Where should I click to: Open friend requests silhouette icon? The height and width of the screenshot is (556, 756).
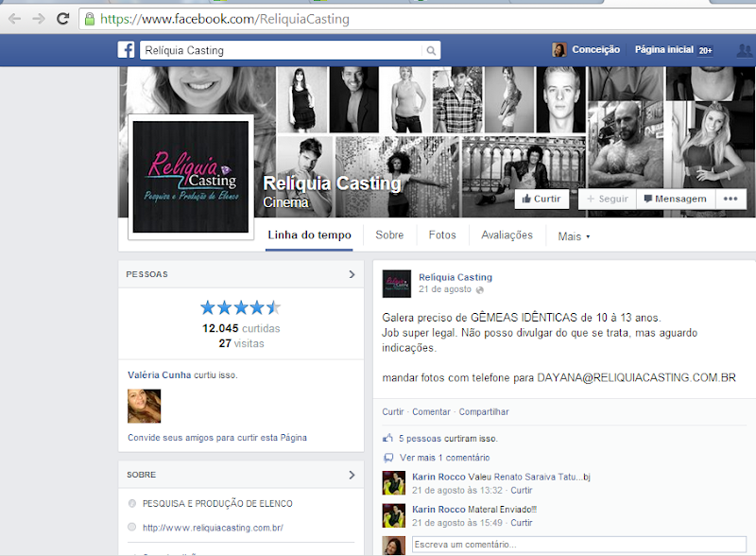[x=744, y=50]
